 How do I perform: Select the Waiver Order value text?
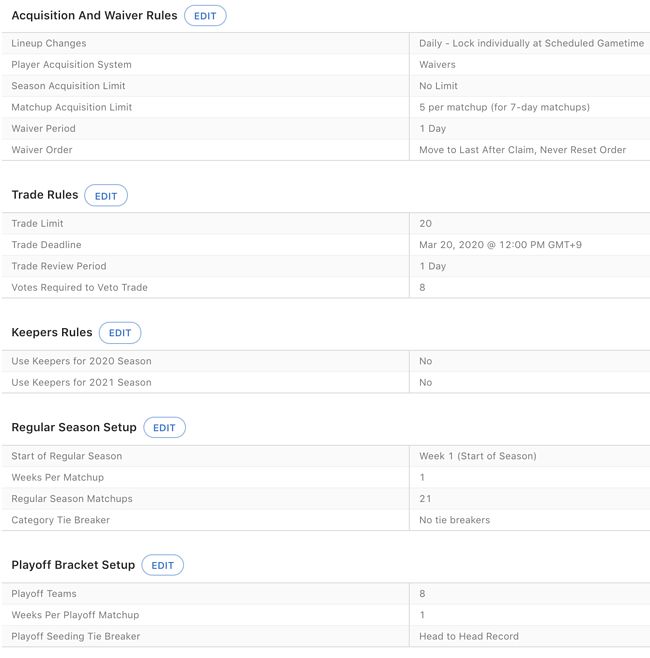coord(522,150)
